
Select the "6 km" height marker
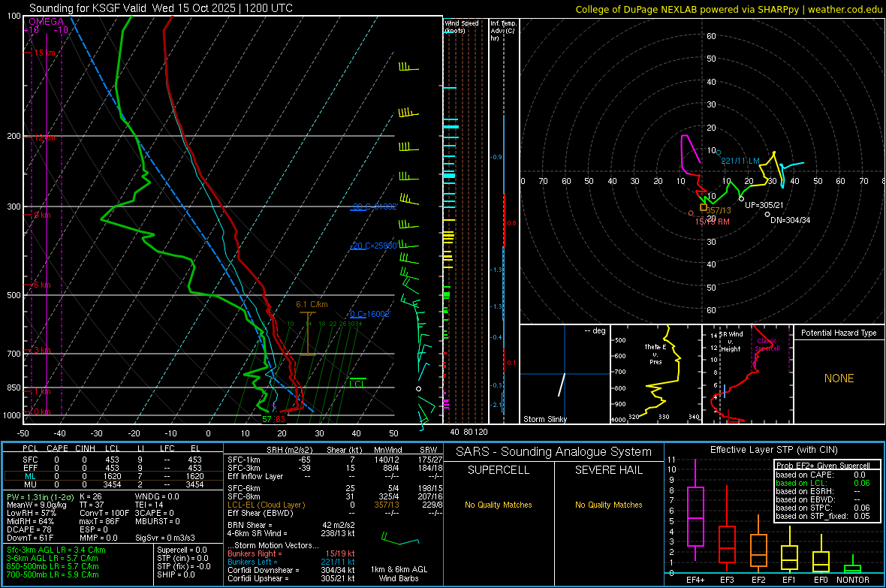[x=42, y=285]
